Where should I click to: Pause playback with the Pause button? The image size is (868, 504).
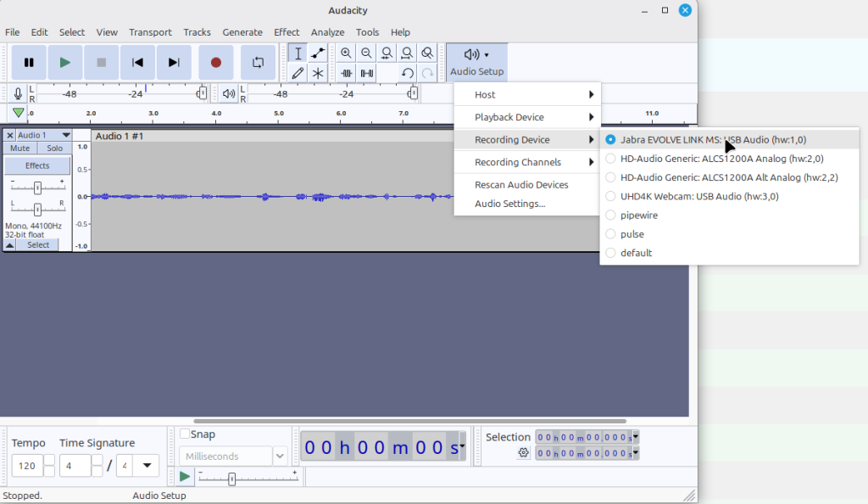[29, 63]
